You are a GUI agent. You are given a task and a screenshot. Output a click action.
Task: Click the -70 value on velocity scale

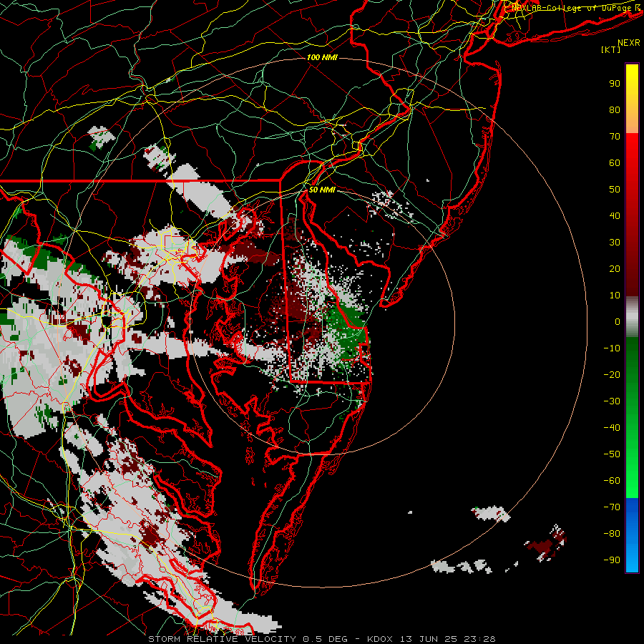click(612, 507)
